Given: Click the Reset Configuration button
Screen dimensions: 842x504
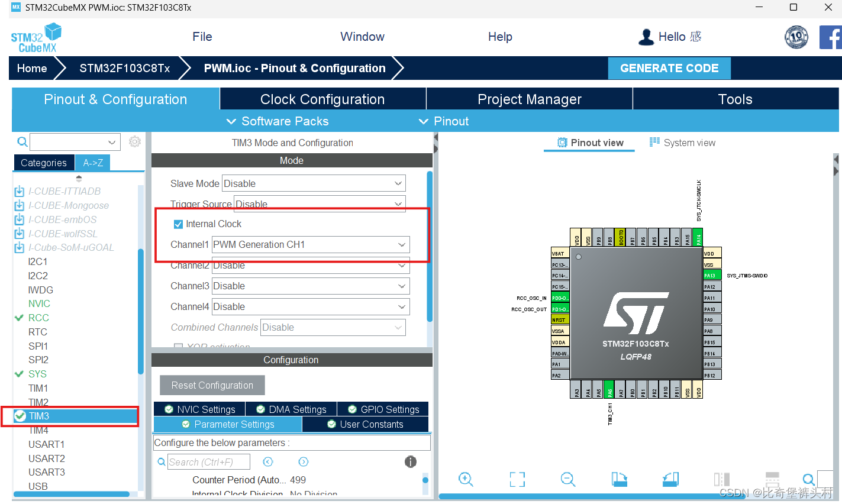Looking at the screenshot, I should coord(212,385).
